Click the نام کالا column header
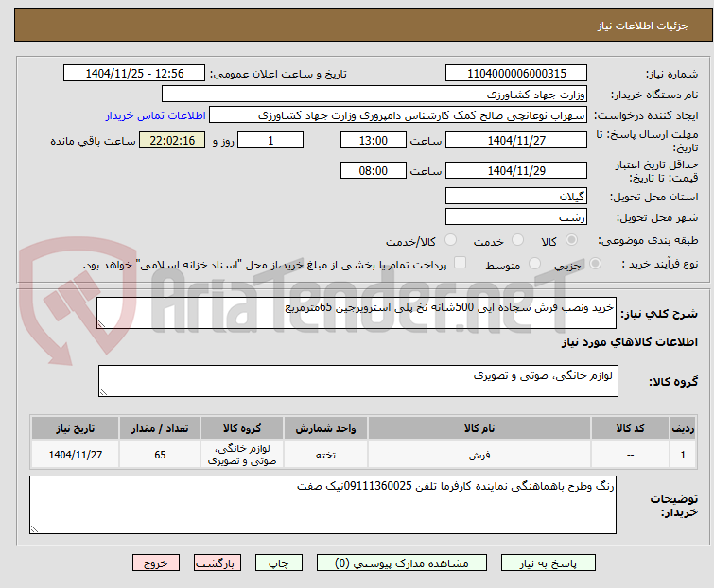This screenshot has width=714, height=588. click(479, 428)
